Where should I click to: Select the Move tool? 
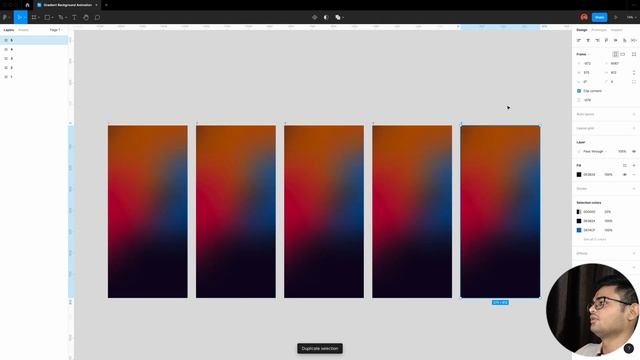19,18
